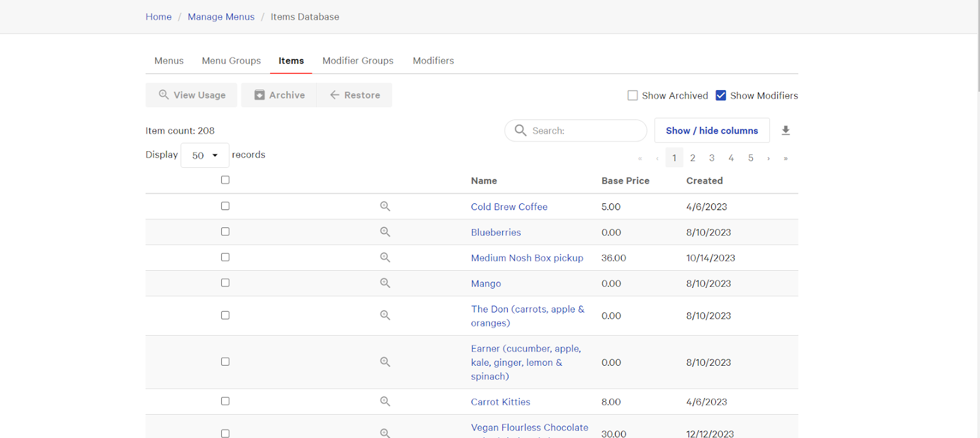This screenshot has height=438, width=980.
Task: View details icon for Medium Nosh Box pickup
Action: point(385,258)
